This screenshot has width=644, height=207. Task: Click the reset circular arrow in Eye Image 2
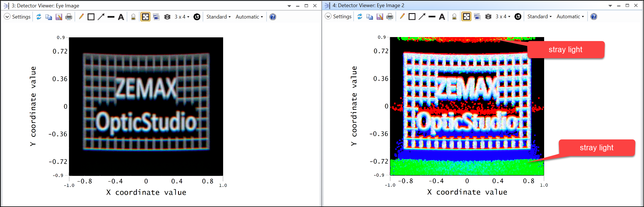click(518, 17)
